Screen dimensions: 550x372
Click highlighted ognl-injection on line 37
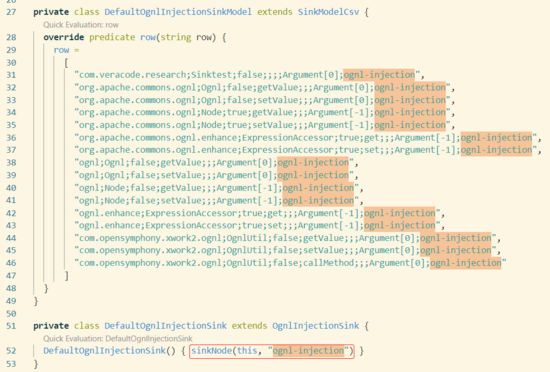pyautogui.click(x=496, y=150)
